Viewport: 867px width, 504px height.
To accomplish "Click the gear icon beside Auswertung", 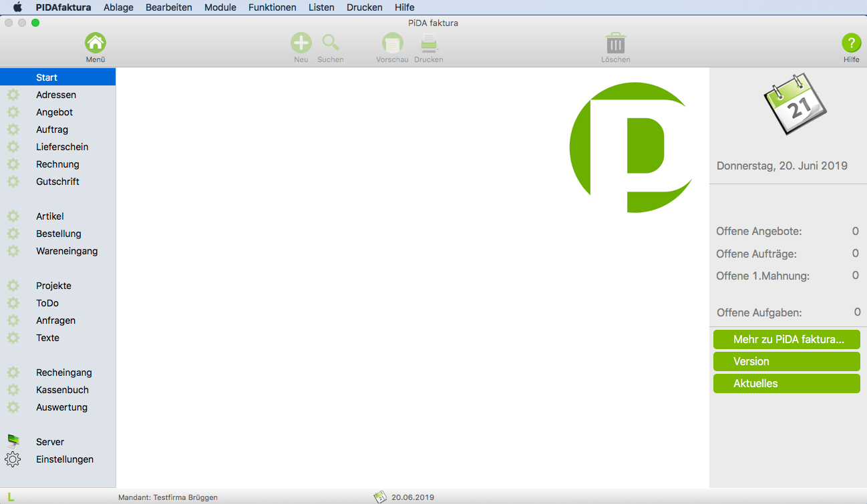I will [x=13, y=407].
